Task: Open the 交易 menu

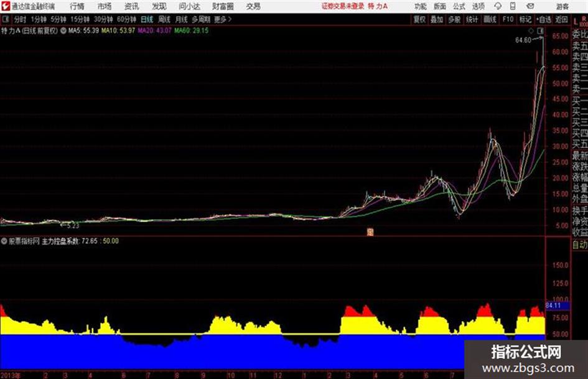Action: tap(253, 6)
